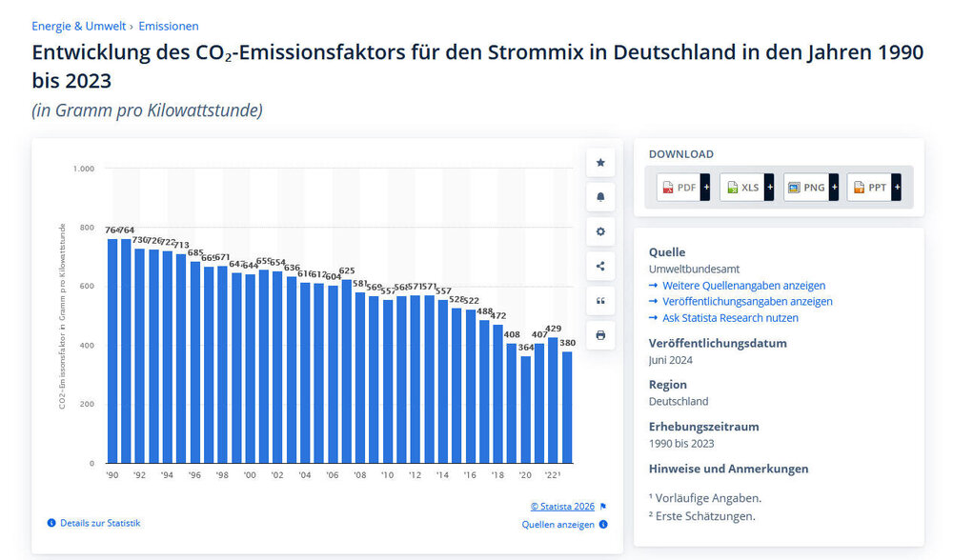Expand additional PPT download options
953x560 pixels.
click(x=897, y=187)
